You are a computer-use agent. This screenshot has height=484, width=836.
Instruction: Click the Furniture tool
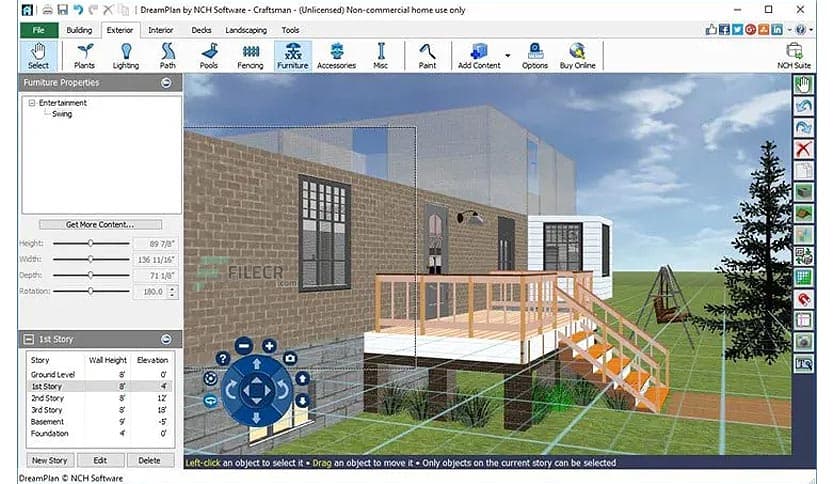(x=293, y=56)
